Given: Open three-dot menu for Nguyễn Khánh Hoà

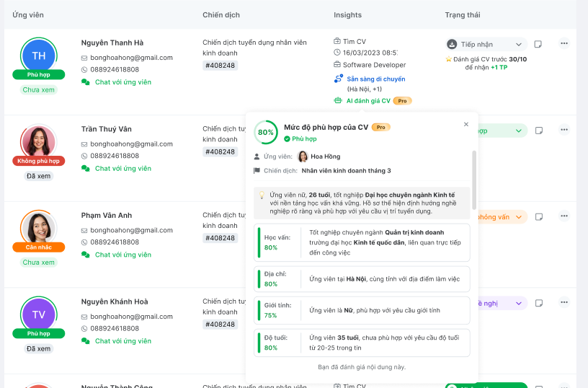Looking at the screenshot, I should coord(564,302).
